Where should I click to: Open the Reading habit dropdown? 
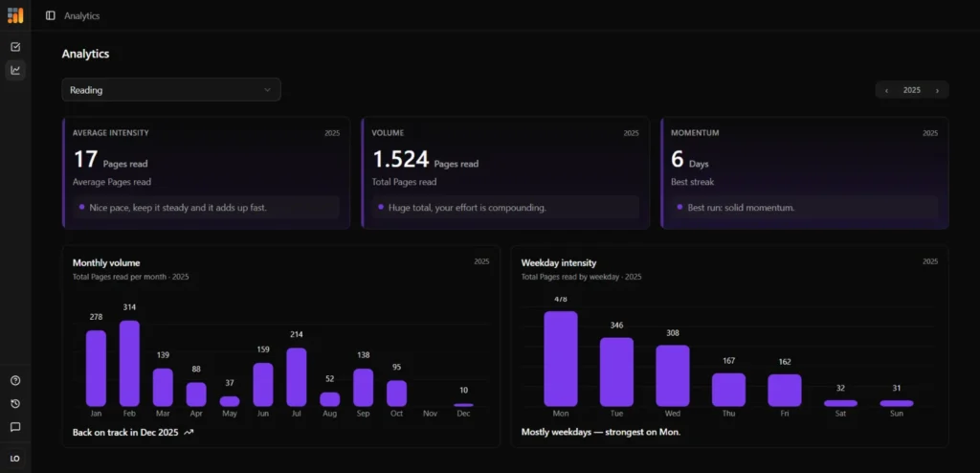[x=171, y=89]
